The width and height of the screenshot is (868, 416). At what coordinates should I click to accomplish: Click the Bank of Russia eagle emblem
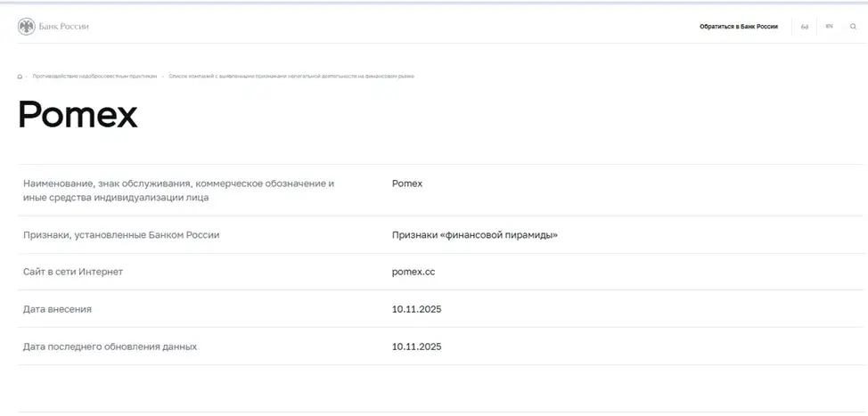click(26, 27)
